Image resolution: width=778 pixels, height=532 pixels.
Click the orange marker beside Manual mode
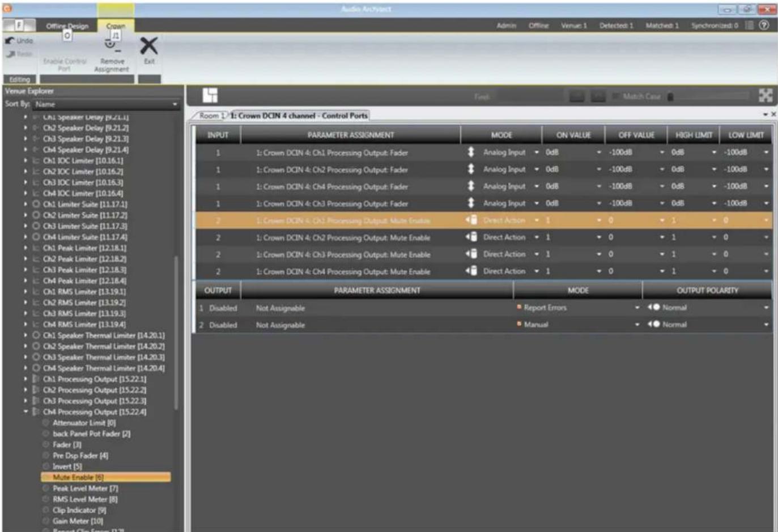(519, 324)
